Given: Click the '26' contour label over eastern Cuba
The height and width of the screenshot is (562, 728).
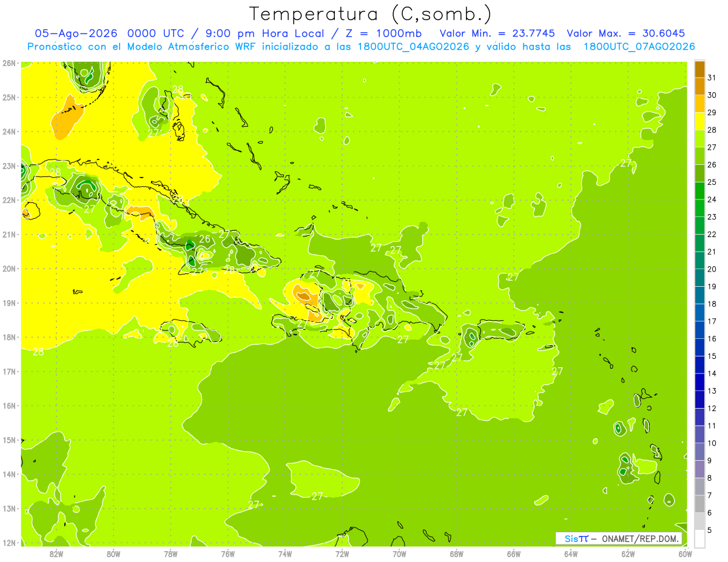Looking at the screenshot, I should click(x=205, y=239).
